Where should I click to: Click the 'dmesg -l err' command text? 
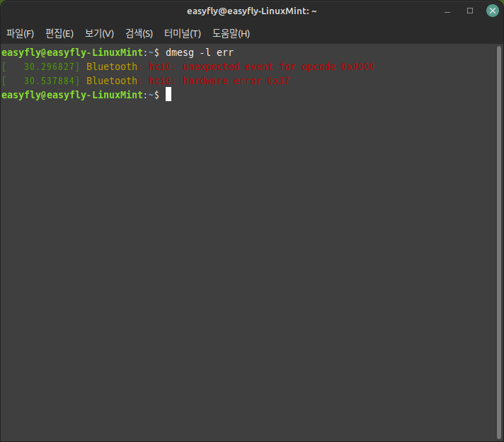[200, 52]
